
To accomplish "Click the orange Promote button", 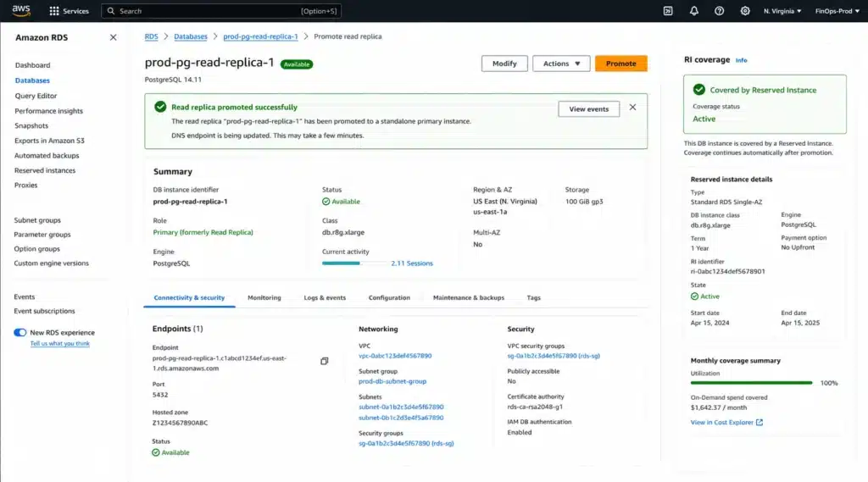I will coord(621,64).
